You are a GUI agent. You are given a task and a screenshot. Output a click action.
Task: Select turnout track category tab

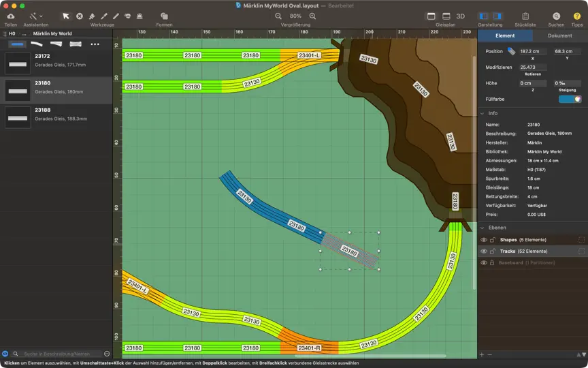pos(56,44)
